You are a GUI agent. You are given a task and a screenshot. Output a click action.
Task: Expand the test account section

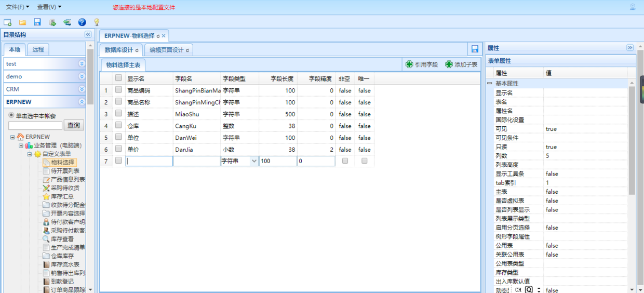coord(82,63)
